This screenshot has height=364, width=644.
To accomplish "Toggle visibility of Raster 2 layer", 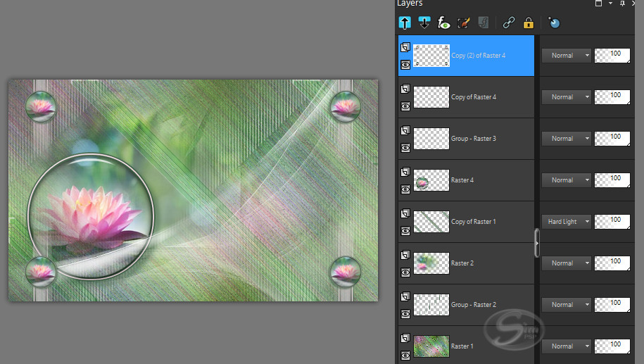I will [405, 272].
